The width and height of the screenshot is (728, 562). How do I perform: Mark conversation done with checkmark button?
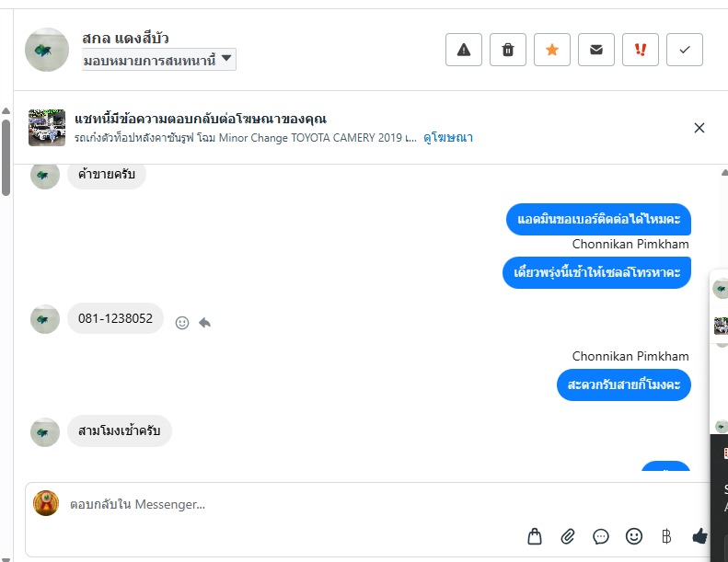pyautogui.click(x=685, y=50)
